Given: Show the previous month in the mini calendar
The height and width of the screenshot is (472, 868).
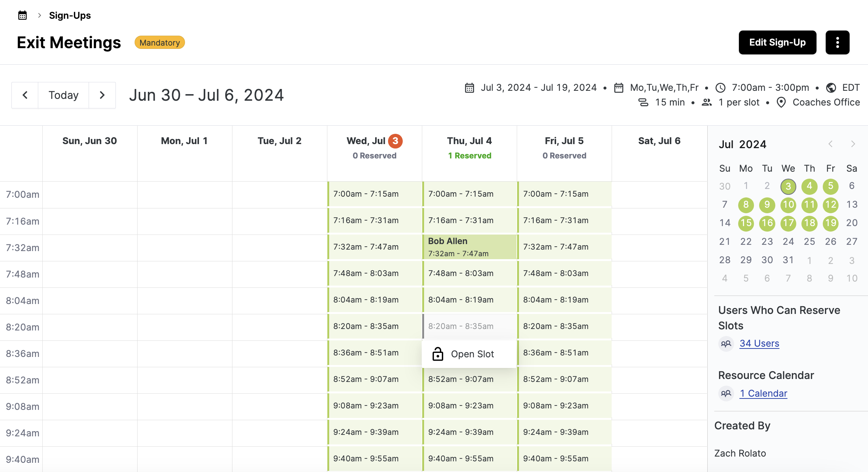Looking at the screenshot, I should click(830, 144).
